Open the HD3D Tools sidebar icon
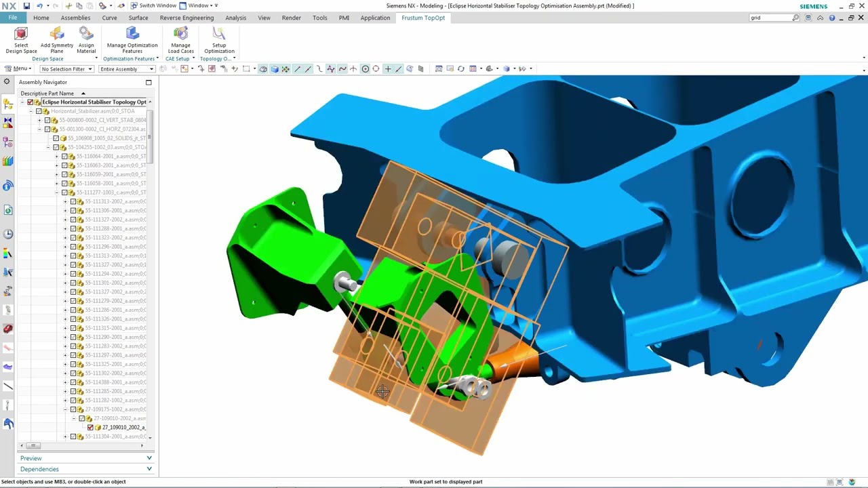Viewport: 868px width, 488px height. point(8,186)
